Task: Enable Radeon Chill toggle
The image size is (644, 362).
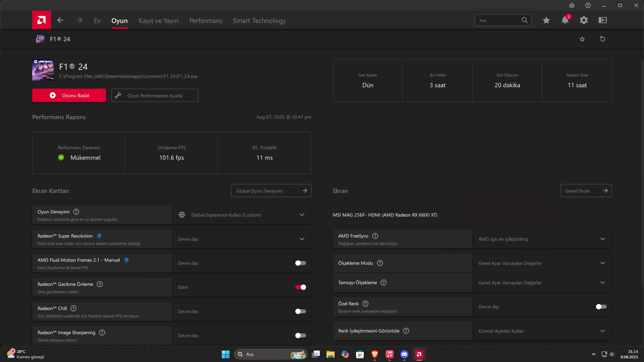Action: pos(301,311)
